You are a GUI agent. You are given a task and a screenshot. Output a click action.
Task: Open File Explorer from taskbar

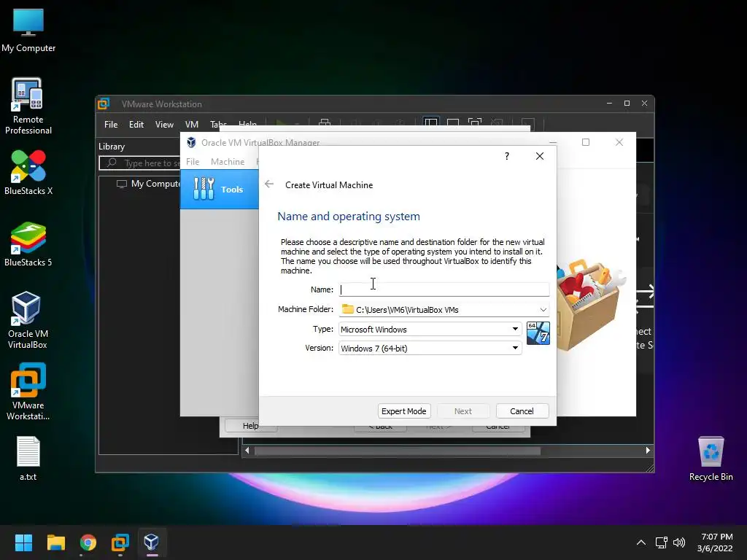[55, 542]
